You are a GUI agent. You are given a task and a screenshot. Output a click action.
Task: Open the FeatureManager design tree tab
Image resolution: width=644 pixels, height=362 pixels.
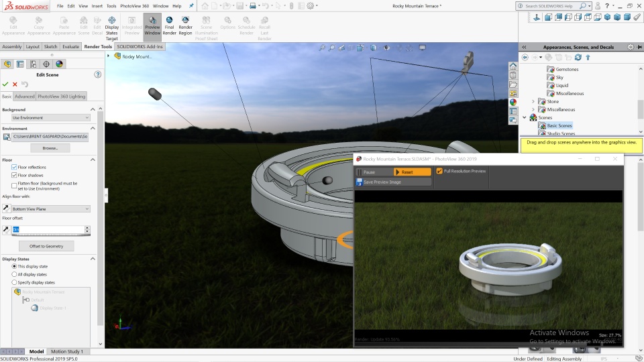pyautogui.click(x=7, y=64)
